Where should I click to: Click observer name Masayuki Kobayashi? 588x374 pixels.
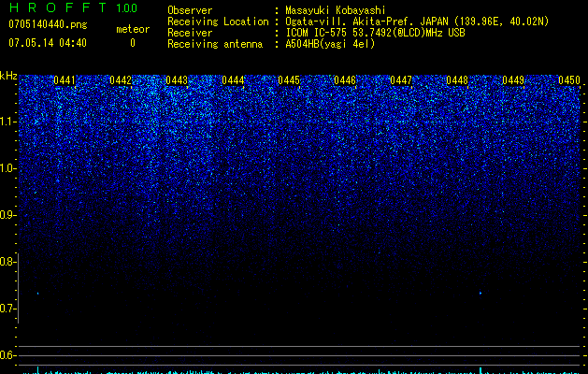coord(336,10)
